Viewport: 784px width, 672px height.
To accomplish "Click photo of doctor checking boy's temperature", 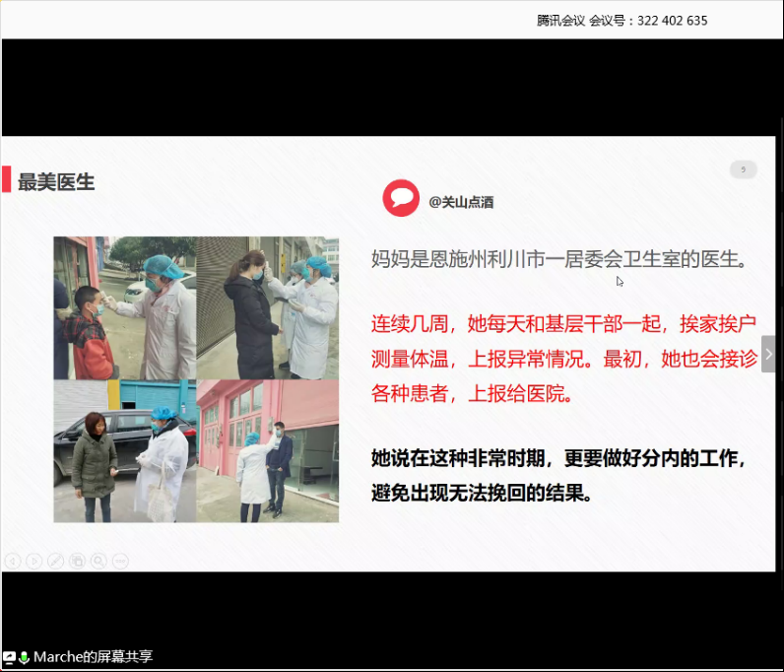I will 125,307.
